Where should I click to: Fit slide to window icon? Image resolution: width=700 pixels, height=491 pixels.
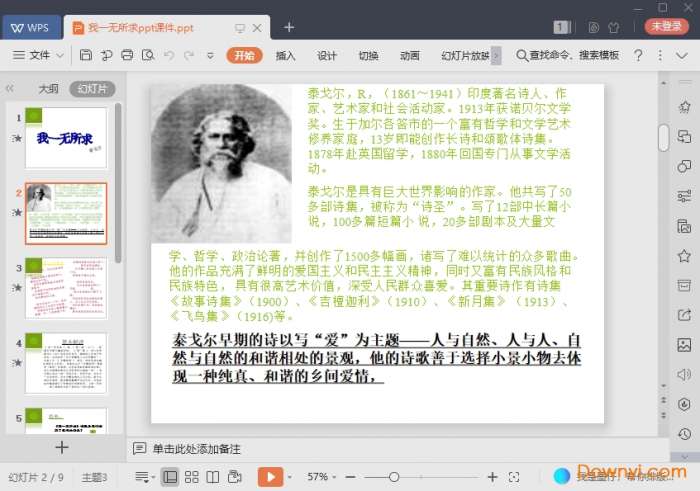[x=514, y=477]
